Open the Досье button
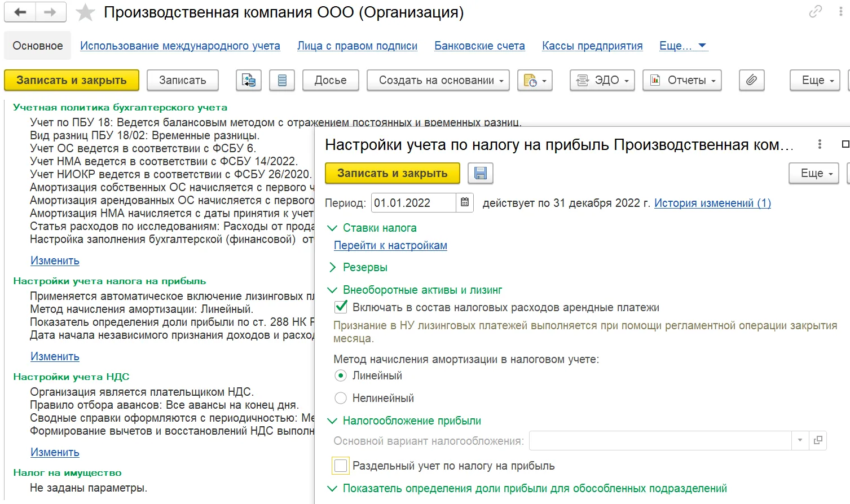This screenshot has height=504, width=850. pos(331,81)
